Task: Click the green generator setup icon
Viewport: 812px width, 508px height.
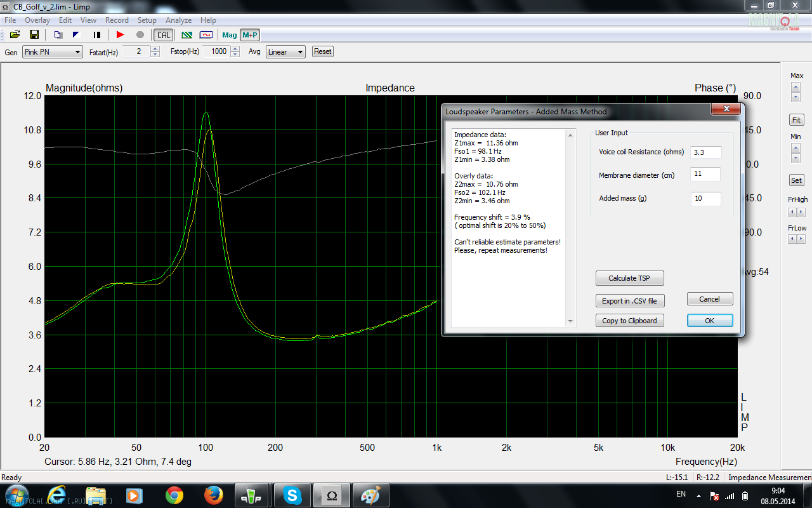Action: (x=187, y=35)
